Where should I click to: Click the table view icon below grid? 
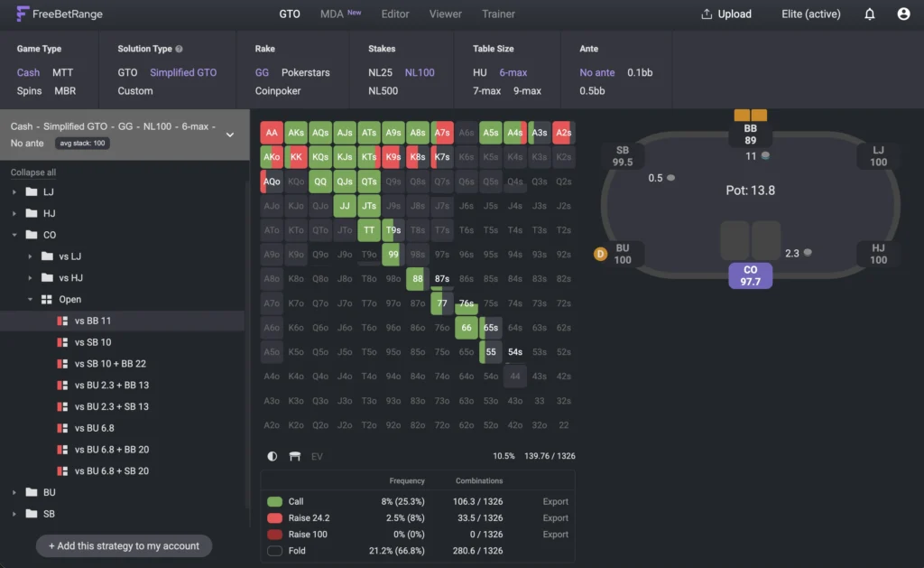click(x=294, y=457)
